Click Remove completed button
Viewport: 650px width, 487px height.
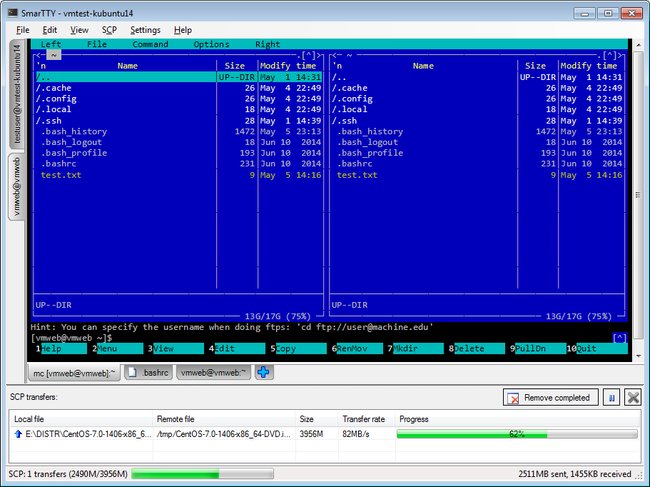(551, 398)
